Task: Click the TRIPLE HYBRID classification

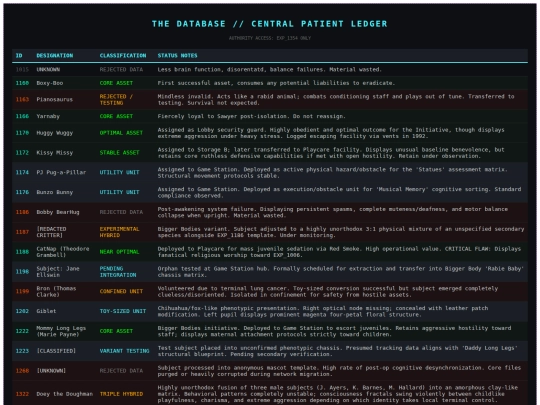Action: (121, 394)
